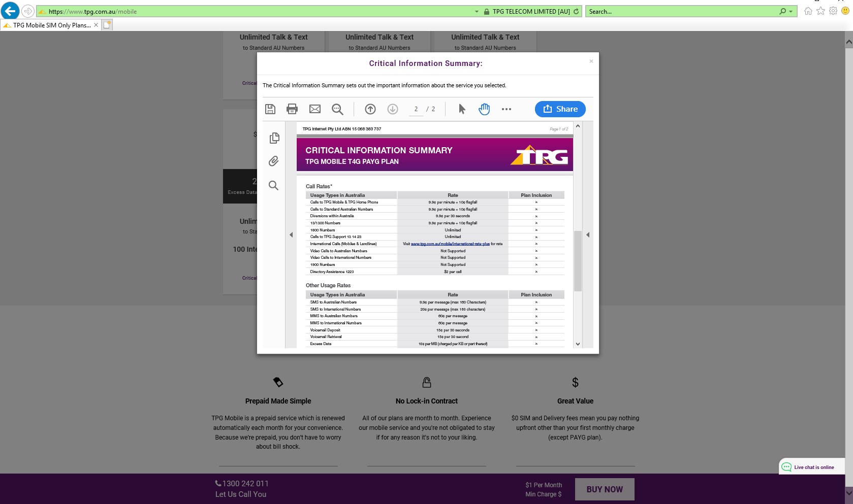The width and height of the screenshot is (853, 504).
Task: Click the Great Value dollar icon
Action: 575,382
